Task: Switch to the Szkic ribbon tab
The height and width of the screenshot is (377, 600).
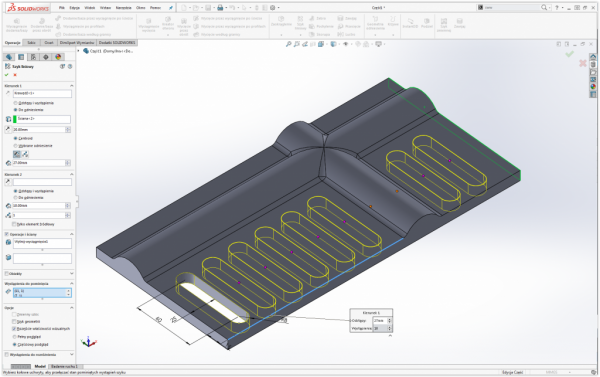Action: 31,42
